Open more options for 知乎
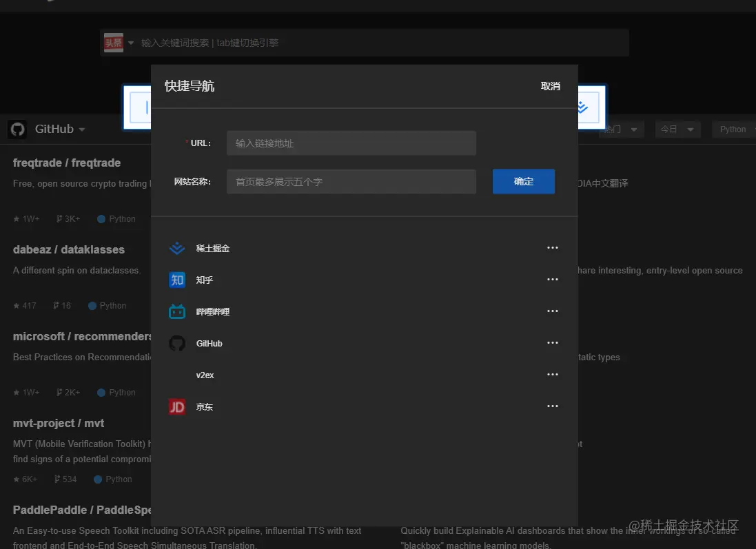 coord(553,280)
